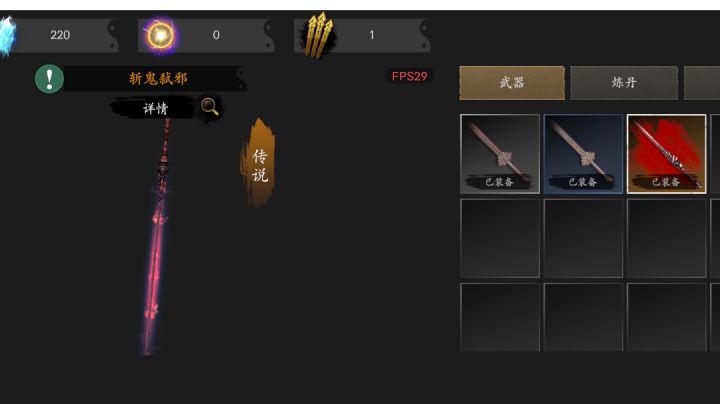Click the crystal count showing 220

(60, 35)
